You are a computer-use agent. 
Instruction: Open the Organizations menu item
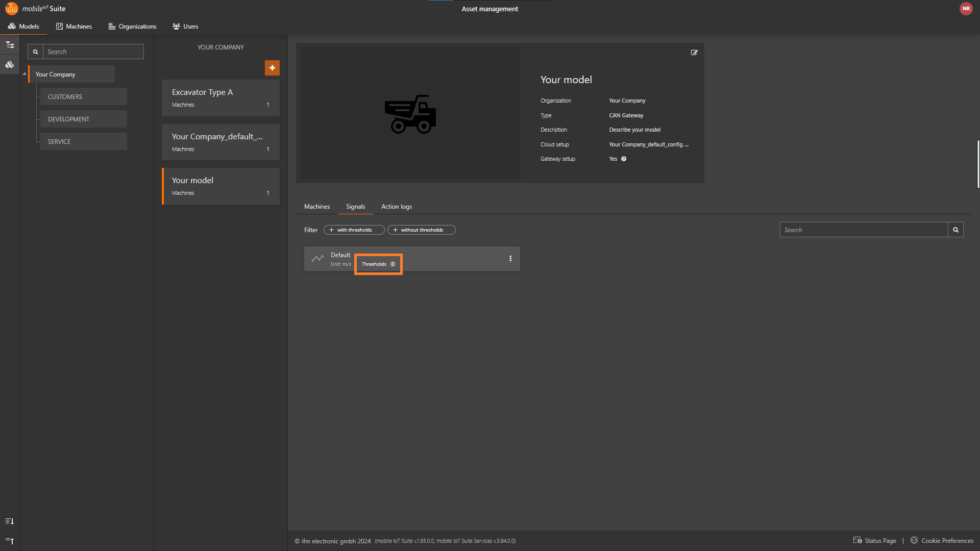click(132, 27)
